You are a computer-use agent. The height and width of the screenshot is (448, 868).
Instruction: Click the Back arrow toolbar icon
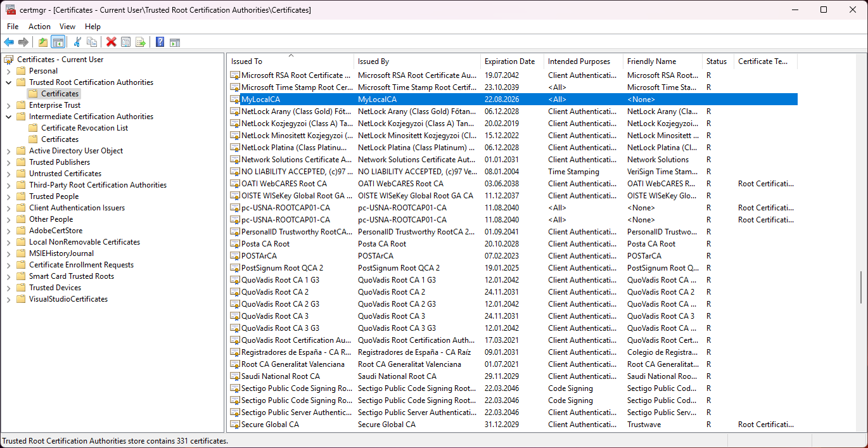9,42
